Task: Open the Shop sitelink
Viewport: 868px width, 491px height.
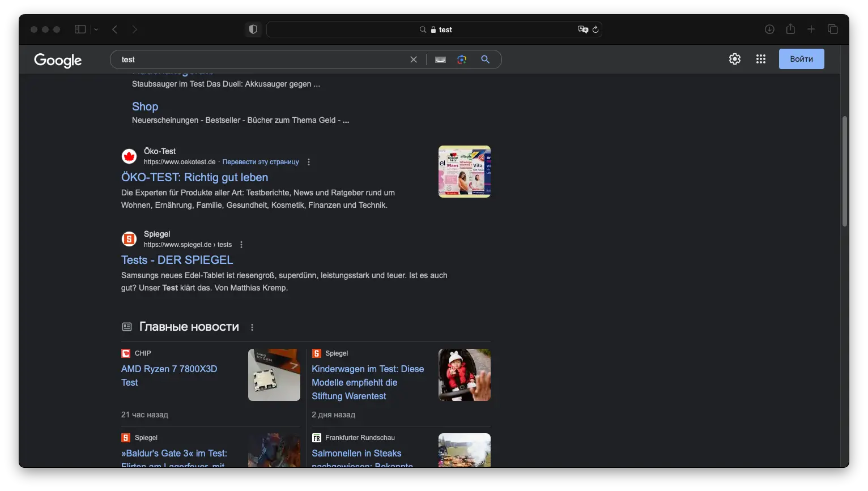Action: point(145,106)
